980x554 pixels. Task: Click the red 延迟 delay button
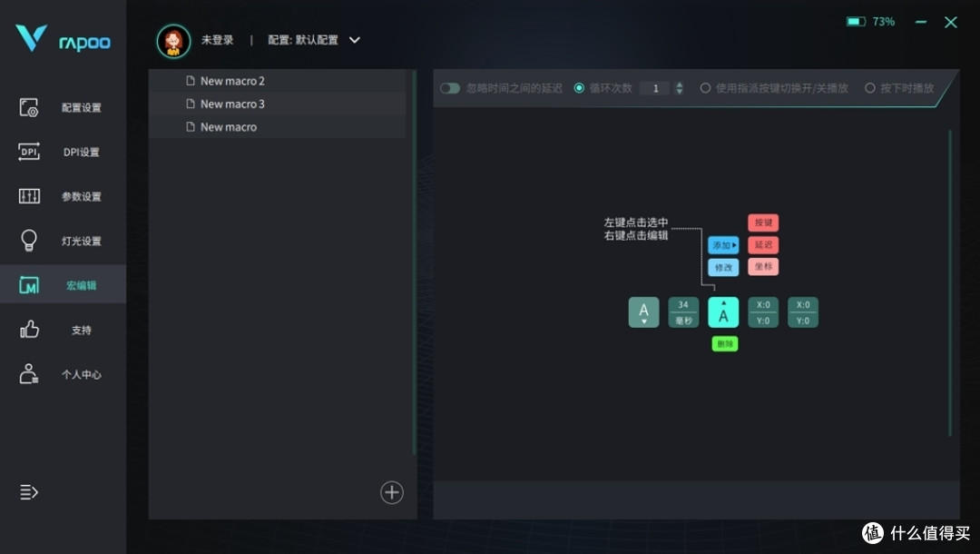point(763,244)
